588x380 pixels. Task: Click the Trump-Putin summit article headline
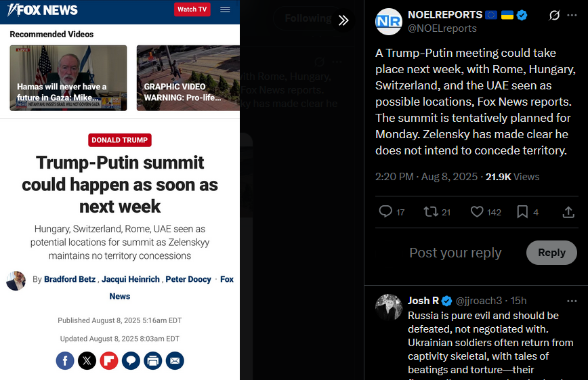120,184
